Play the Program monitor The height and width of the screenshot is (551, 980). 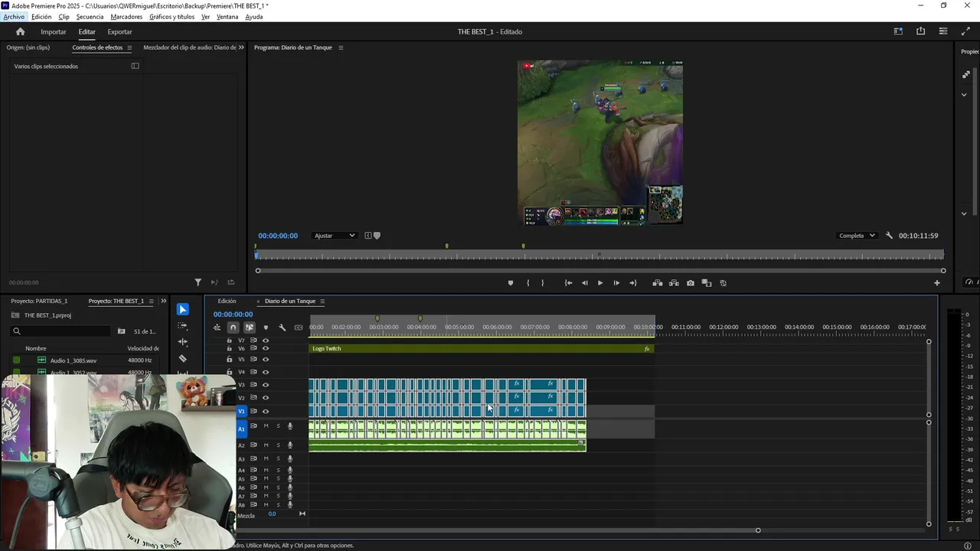point(600,283)
